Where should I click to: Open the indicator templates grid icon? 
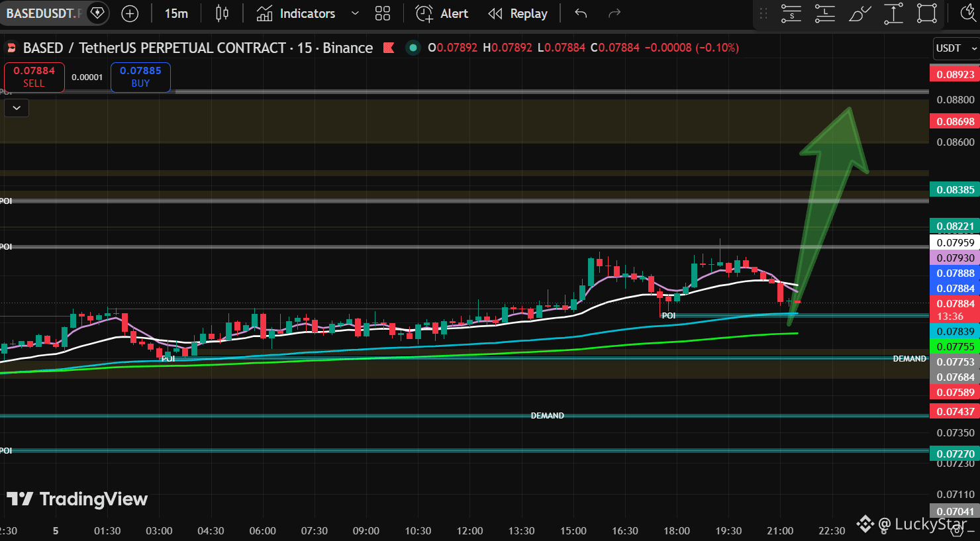[x=383, y=13]
